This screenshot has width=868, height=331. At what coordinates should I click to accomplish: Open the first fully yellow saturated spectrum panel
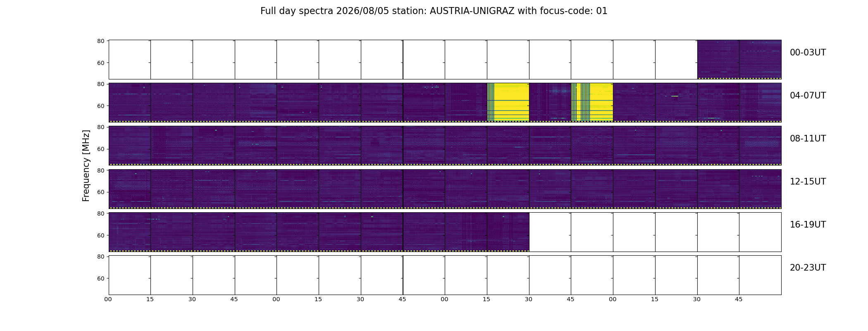point(508,103)
